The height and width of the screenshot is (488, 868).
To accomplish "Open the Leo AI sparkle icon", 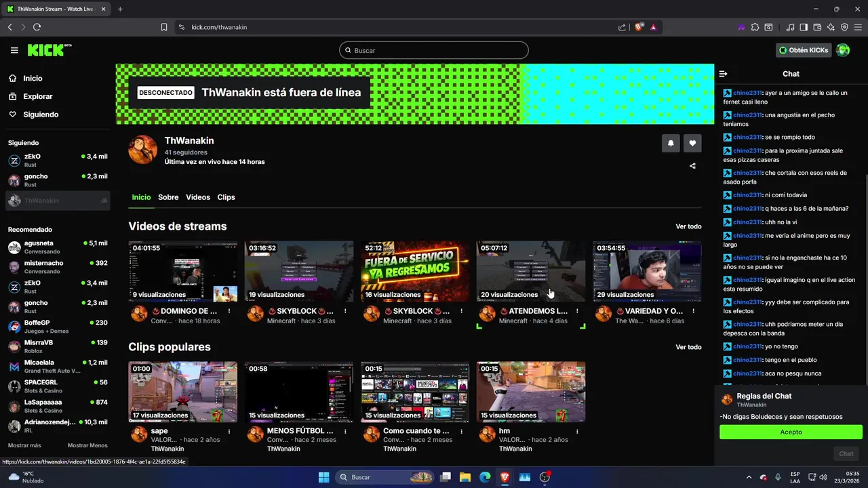I will [831, 27].
